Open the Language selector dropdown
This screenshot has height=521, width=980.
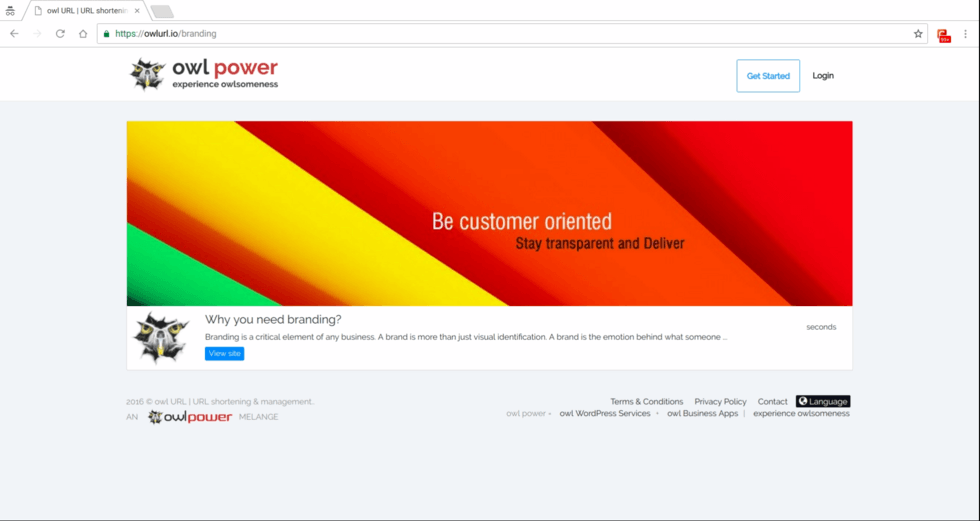823,402
